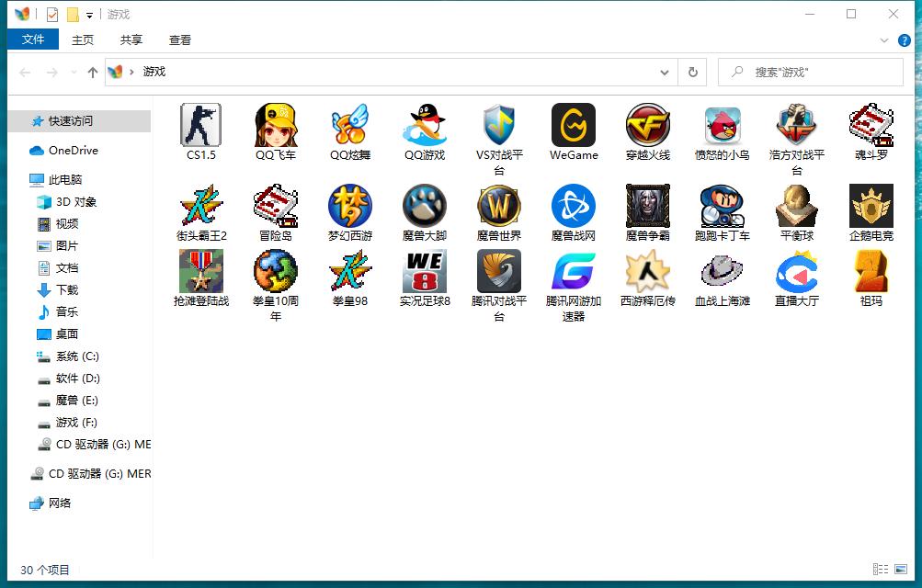The height and width of the screenshot is (588, 922).
Task: Select the 腾讯网游加速器 icon
Action: (x=574, y=271)
